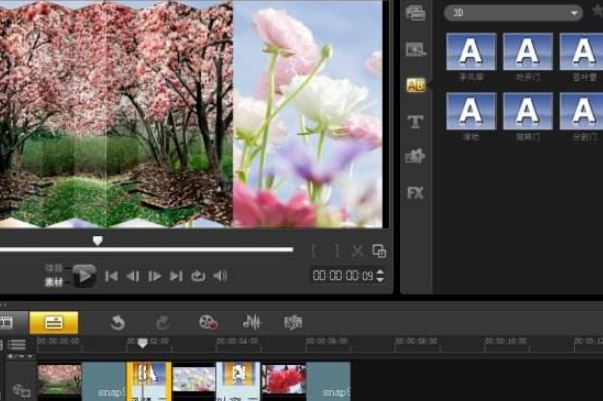Open the preview volume control

pyautogui.click(x=220, y=276)
